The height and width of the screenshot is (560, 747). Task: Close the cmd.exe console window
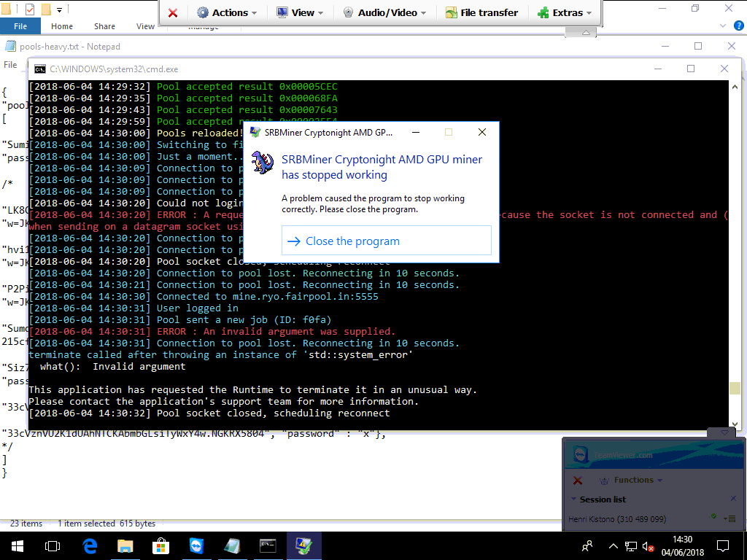[724, 69]
